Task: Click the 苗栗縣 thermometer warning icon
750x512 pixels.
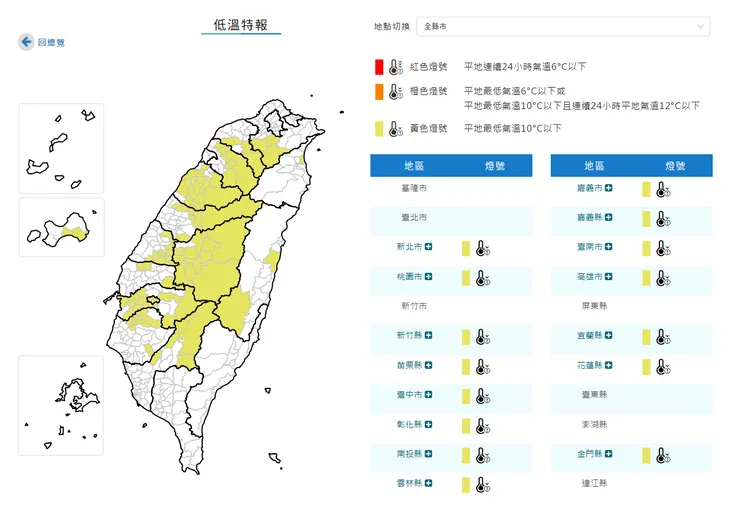Action: tap(483, 367)
